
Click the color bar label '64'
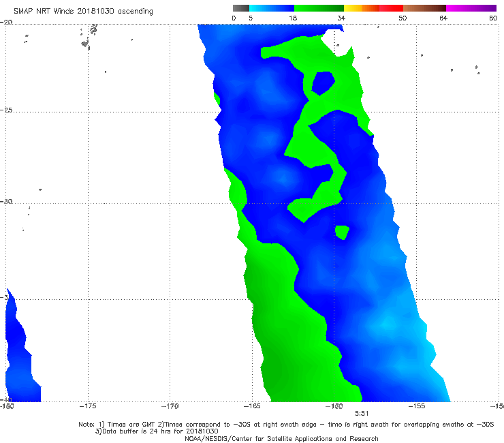tap(443, 18)
